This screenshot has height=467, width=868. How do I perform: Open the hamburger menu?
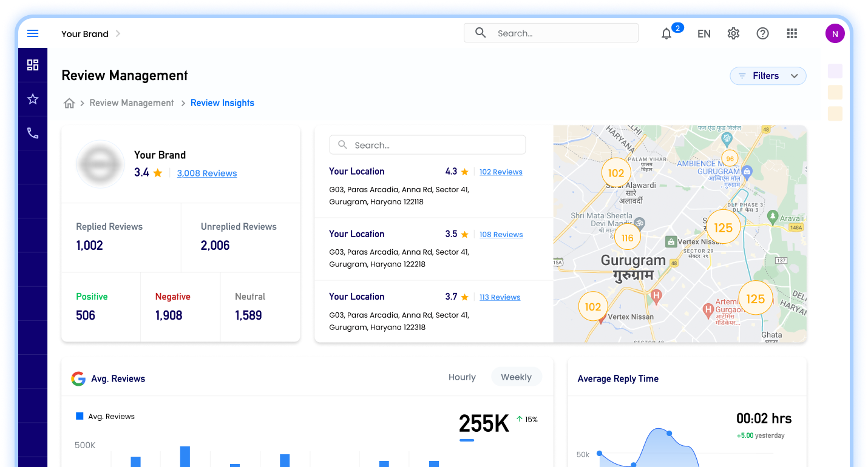pos(33,33)
